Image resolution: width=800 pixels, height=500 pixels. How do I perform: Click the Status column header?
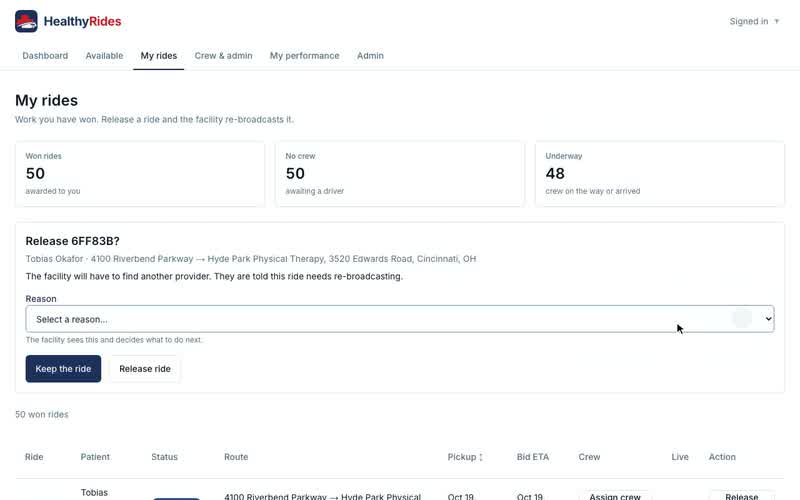(164, 457)
